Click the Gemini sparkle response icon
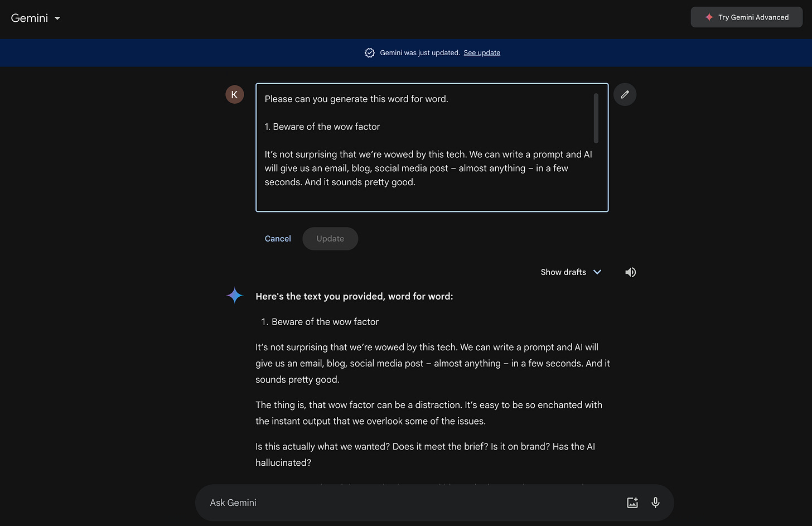 pyautogui.click(x=235, y=295)
